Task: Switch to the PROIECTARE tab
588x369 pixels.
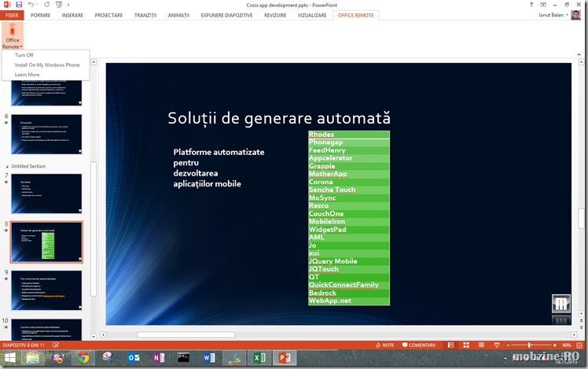Action: click(x=108, y=15)
